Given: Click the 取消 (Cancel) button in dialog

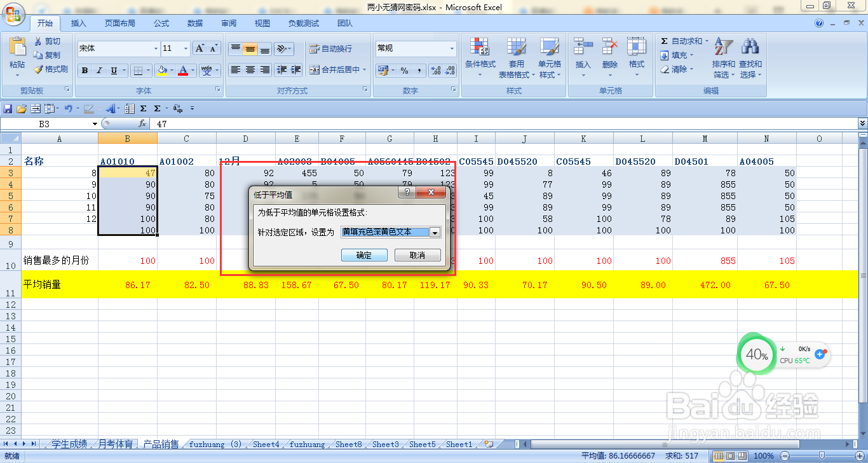Looking at the screenshot, I should pyautogui.click(x=417, y=255).
